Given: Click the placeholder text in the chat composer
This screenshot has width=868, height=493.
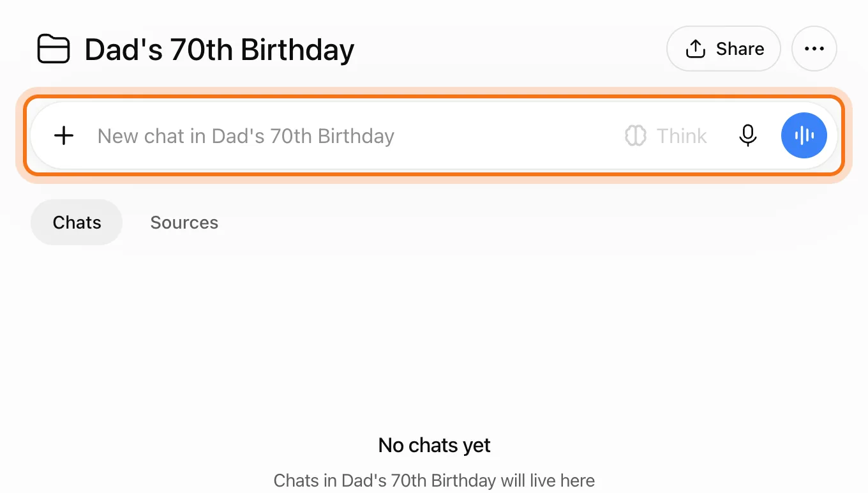Looking at the screenshot, I should (246, 136).
